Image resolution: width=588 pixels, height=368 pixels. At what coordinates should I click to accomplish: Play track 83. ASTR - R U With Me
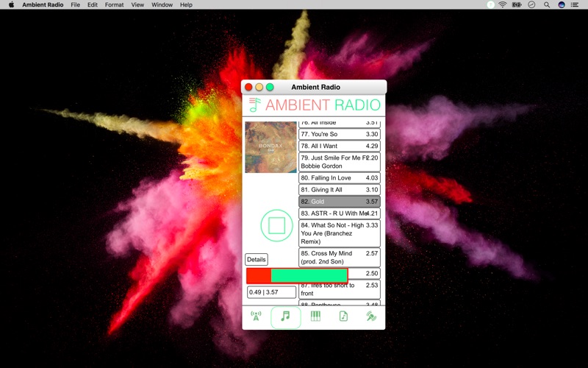point(340,213)
